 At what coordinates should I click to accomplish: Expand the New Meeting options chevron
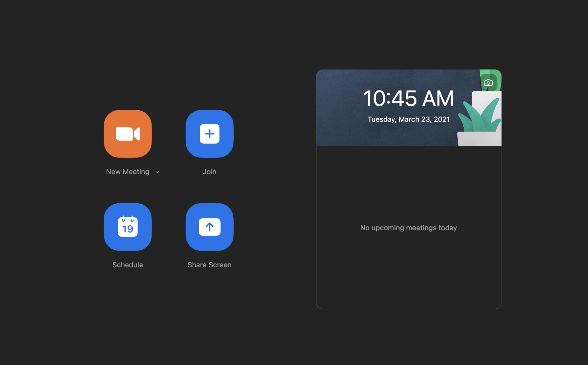pyautogui.click(x=157, y=172)
